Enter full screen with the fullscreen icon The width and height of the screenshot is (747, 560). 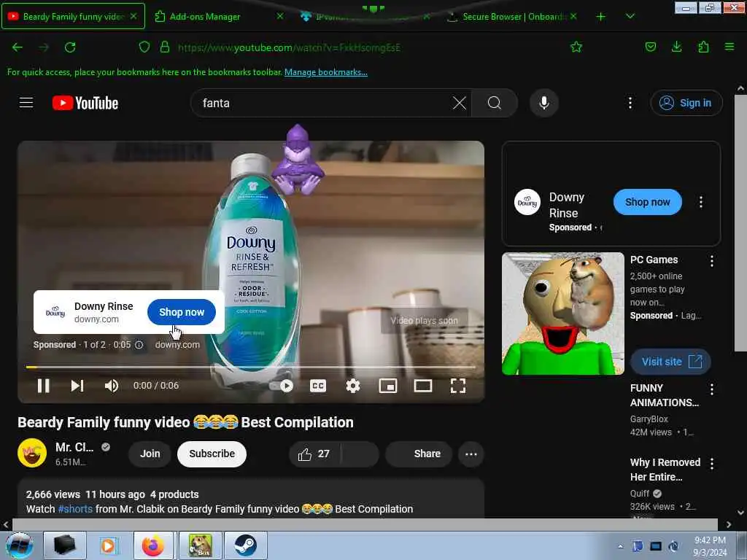click(458, 386)
